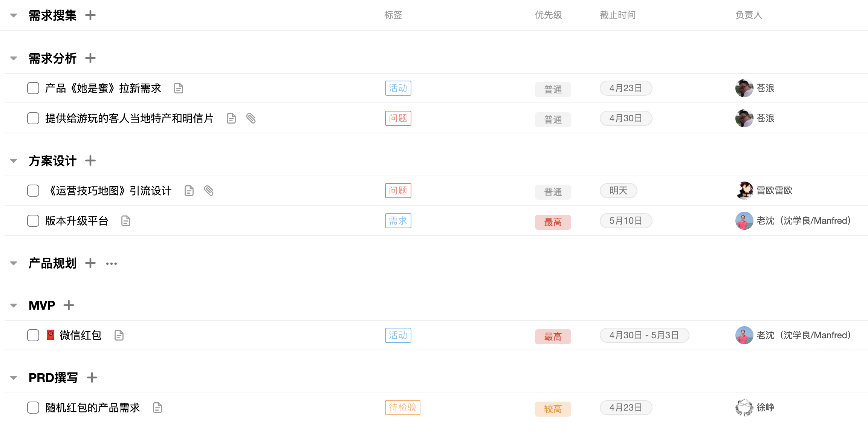
Task: Click the 截止时间 column header
Action: pos(617,15)
